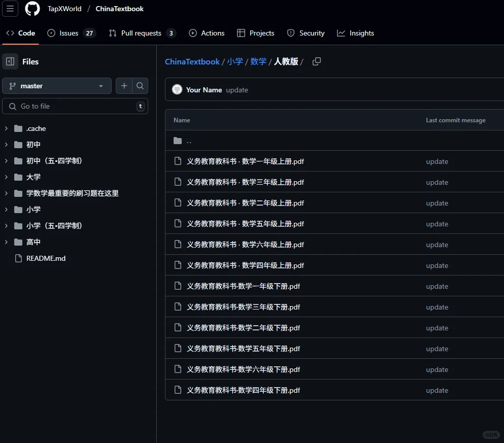Open 义务教育教科书·数学五年级下册.pdf
Image resolution: width=504 pixels, height=443 pixels.
click(243, 349)
